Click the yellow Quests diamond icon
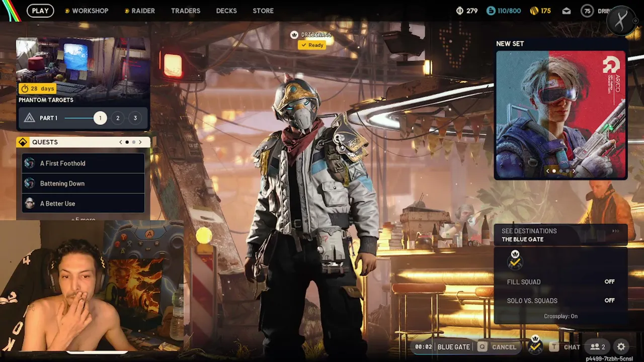The height and width of the screenshot is (362, 644). (x=23, y=142)
